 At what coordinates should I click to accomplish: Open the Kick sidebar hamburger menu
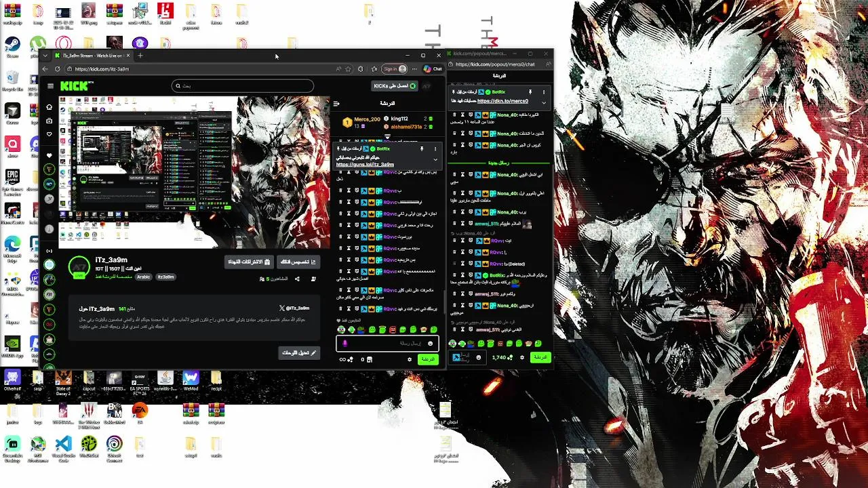tap(50, 86)
